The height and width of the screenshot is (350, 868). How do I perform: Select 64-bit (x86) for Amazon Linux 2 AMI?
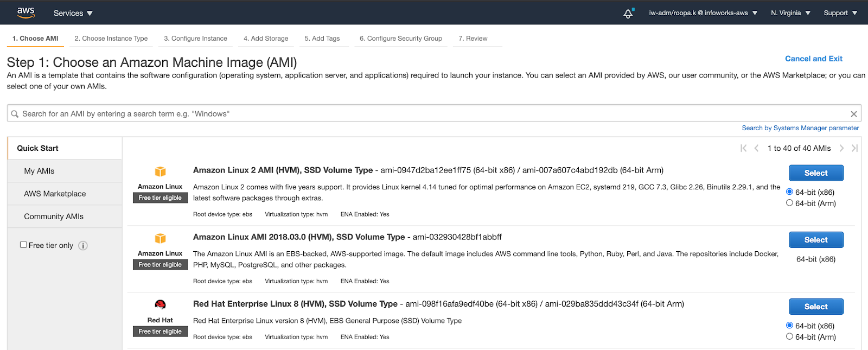coord(789,192)
